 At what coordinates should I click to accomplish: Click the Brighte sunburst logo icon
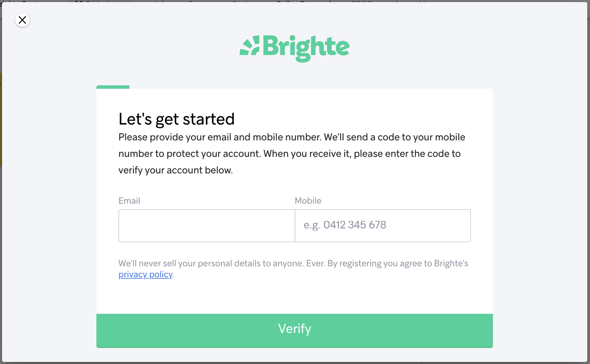point(250,45)
